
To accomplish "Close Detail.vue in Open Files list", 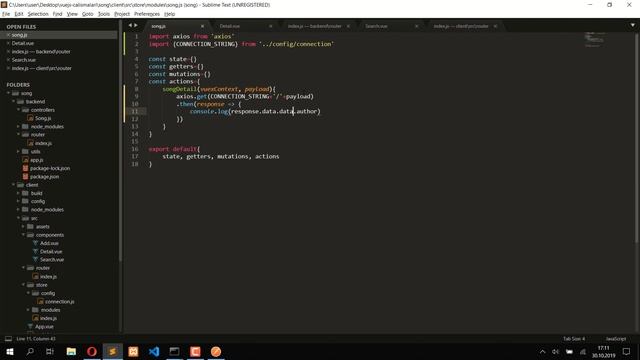I will 8,43.
